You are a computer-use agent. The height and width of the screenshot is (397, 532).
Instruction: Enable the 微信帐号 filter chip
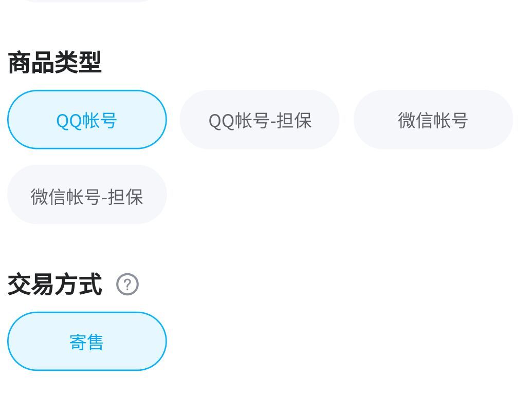(433, 120)
